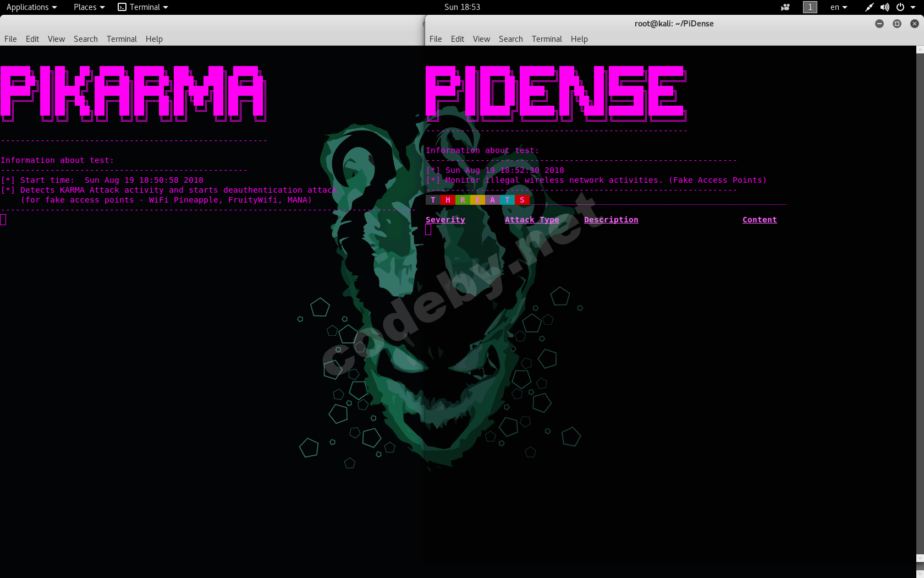Open Help menu in PiDense terminal
This screenshot has width=924, height=578.
click(579, 39)
